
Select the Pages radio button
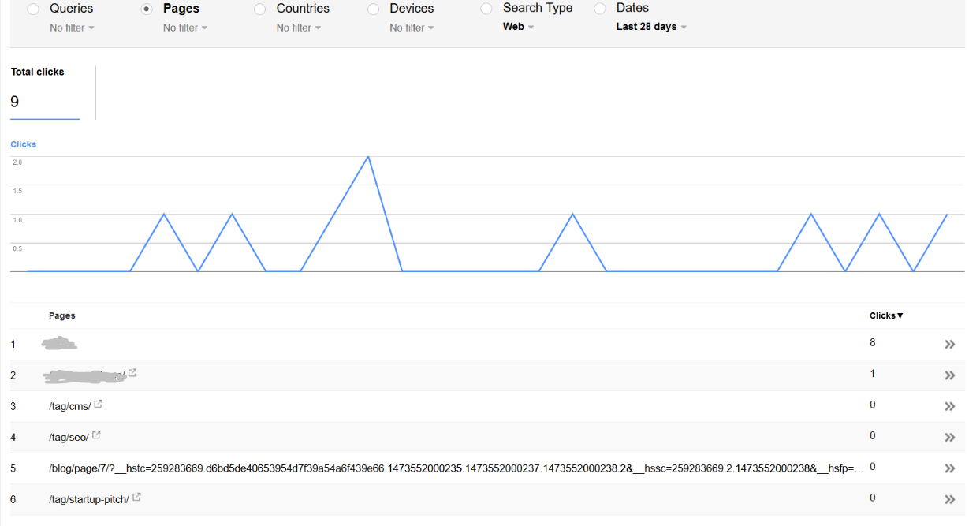[147, 9]
